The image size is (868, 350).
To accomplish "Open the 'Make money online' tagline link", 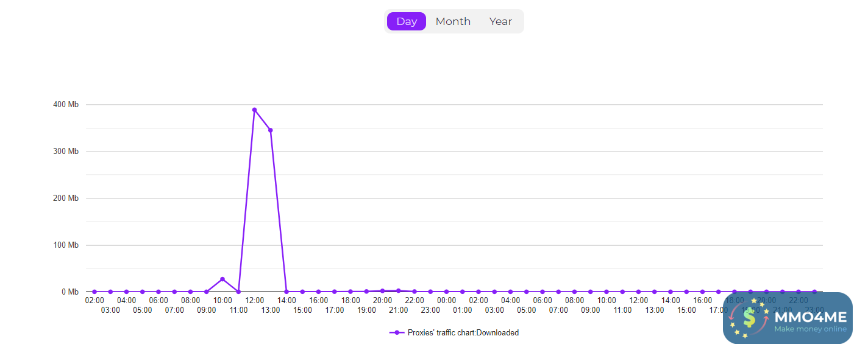I will click(810, 329).
